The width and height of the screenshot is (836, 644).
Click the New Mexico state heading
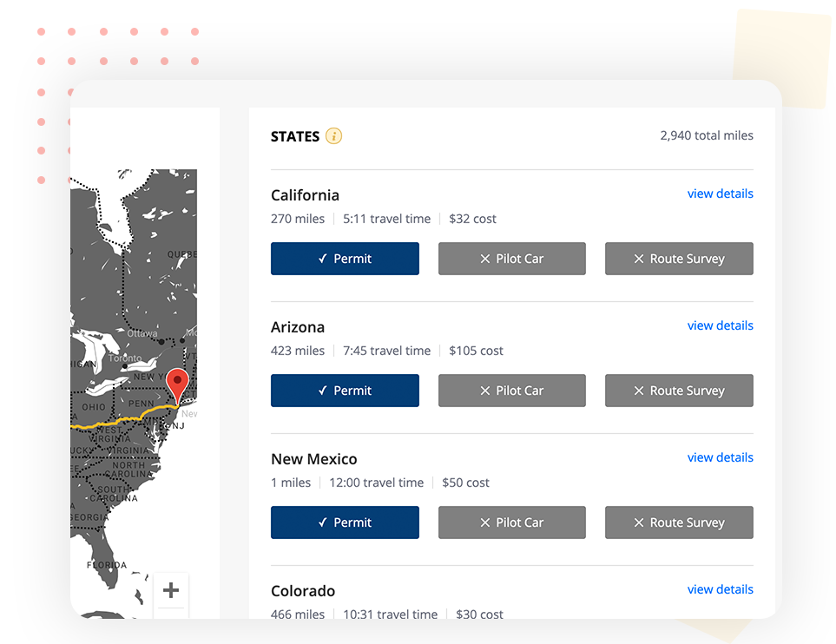coord(313,459)
